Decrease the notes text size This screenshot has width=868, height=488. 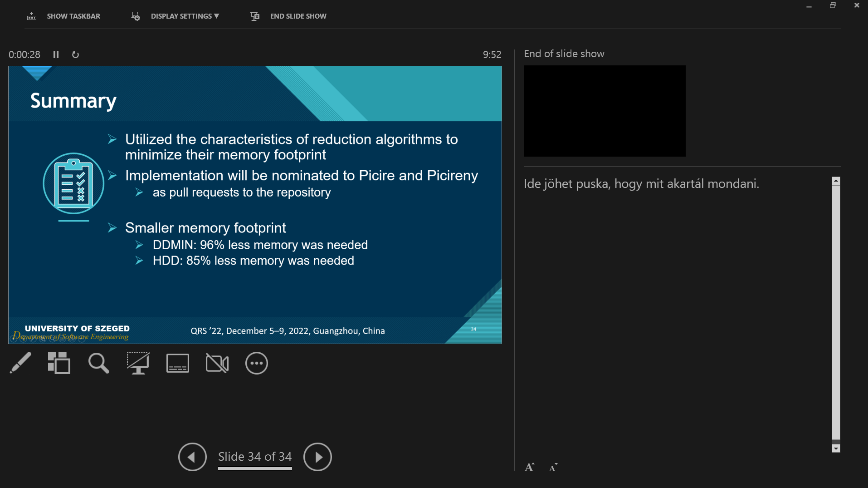(x=553, y=467)
